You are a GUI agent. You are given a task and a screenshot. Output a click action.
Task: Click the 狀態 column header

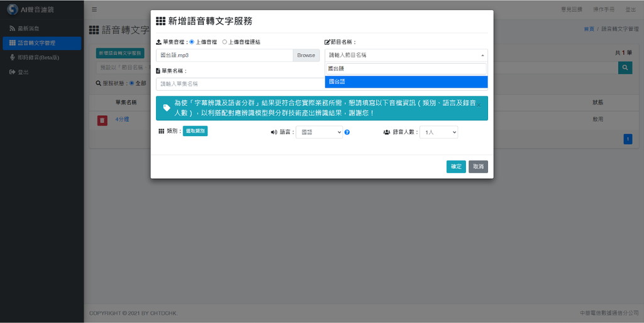point(597,103)
